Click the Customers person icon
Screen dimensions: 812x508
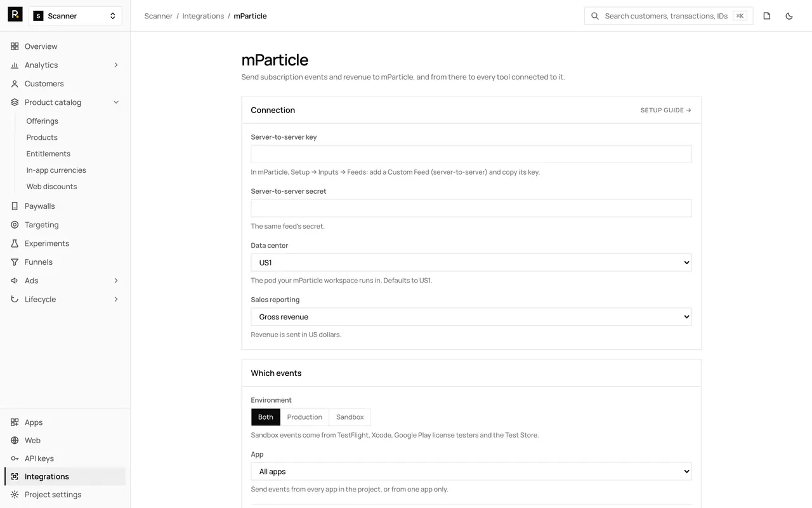click(15, 84)
